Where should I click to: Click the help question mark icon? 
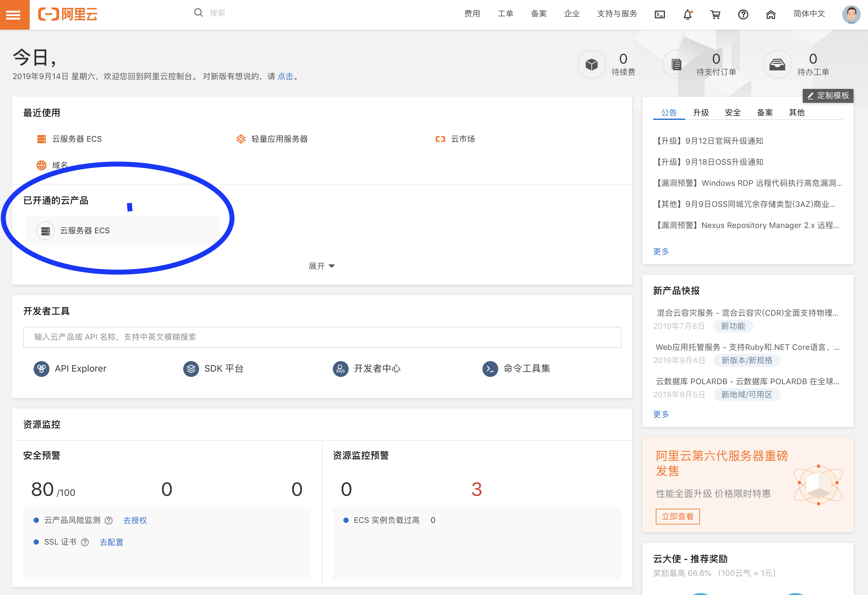click(x=743, y=14)
